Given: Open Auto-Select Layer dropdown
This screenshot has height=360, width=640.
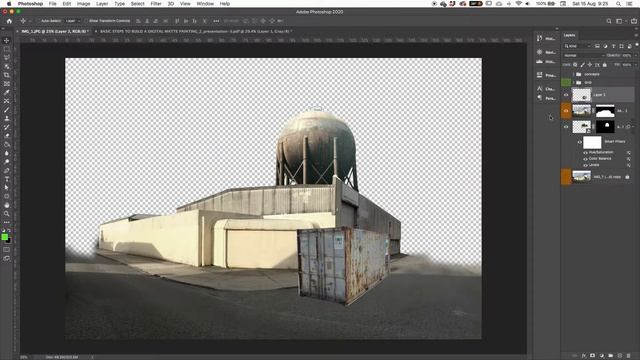Looking at the screenshot, I should [x=73, y=21].
